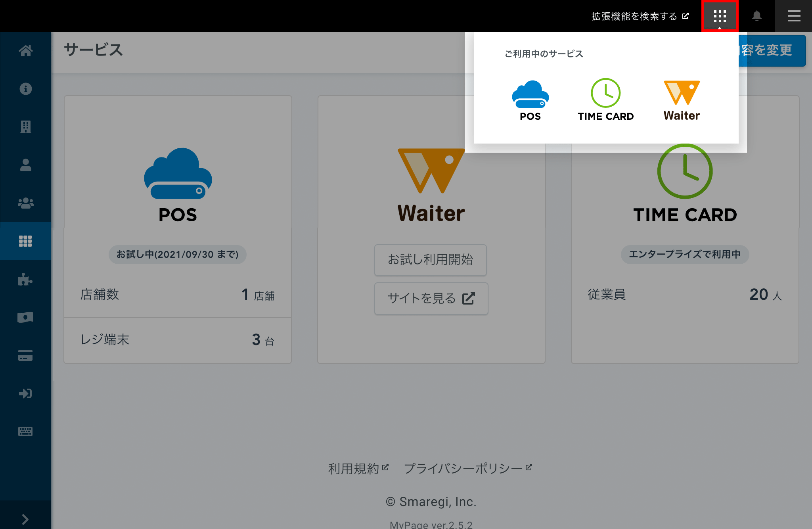The width and height of the screenshot is (812, 529).
Task: Click the お試し中(2021/09/30 まで) badge
Action: pyautogui.click(x=178, y=254)
